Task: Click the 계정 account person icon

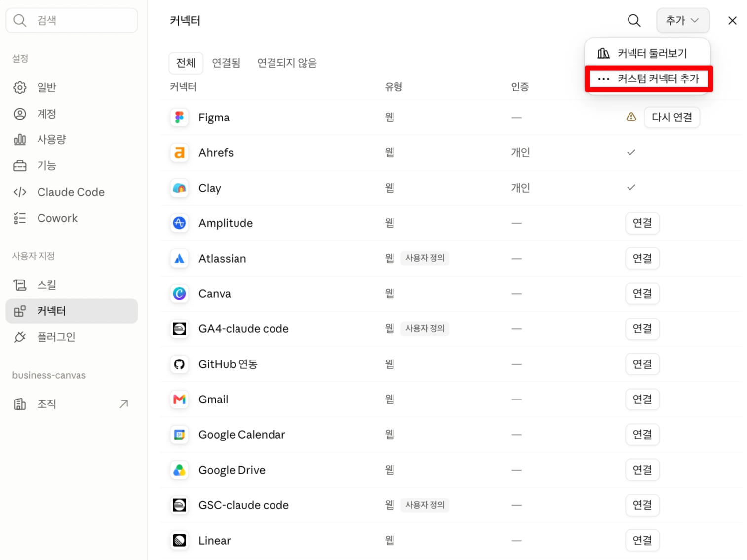Action: (x=20, y=114)
